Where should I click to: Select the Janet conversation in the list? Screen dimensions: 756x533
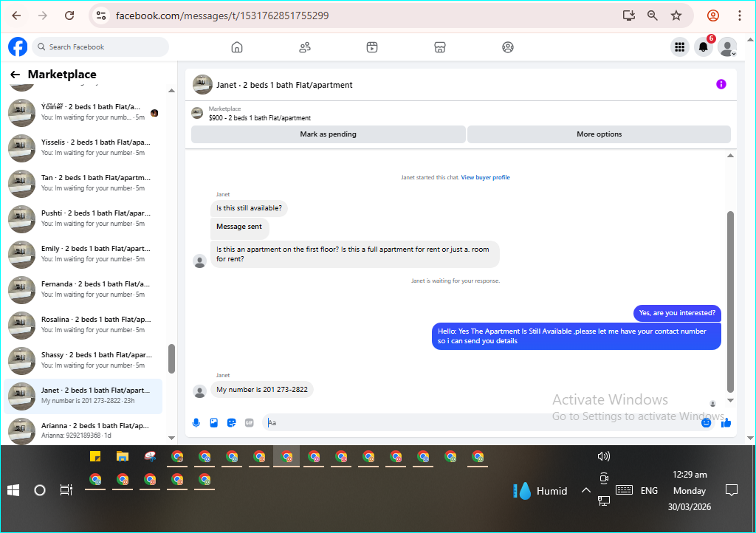83,396
